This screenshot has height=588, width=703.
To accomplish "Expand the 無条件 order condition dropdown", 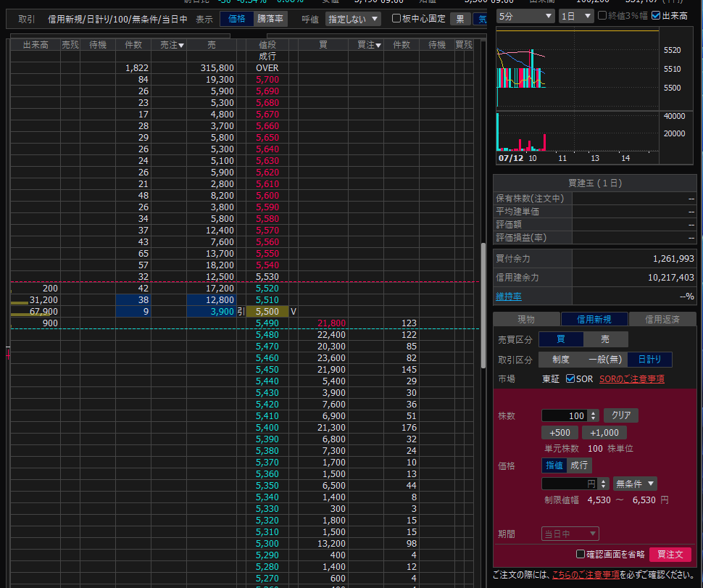I will (635, 484).
